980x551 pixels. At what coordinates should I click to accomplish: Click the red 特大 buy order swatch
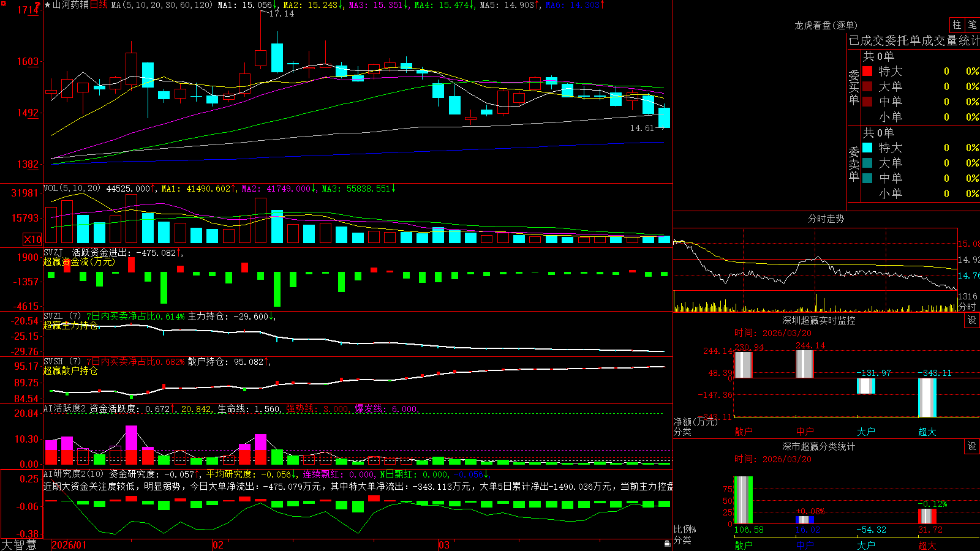(867, 71)
